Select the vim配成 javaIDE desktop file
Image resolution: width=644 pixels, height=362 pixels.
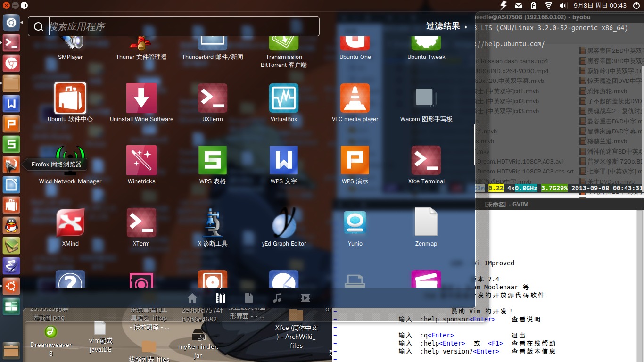pos(100,337)
